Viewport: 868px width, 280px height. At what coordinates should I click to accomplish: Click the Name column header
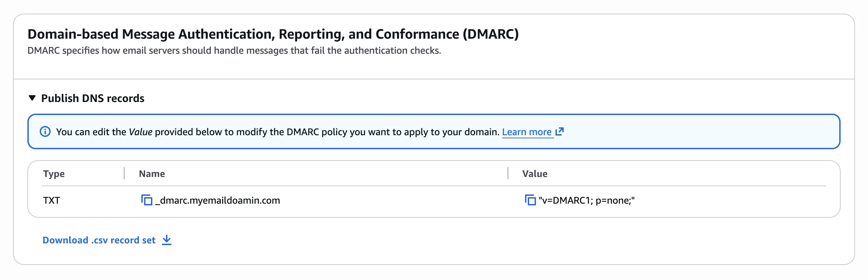(x=152, y=174)
